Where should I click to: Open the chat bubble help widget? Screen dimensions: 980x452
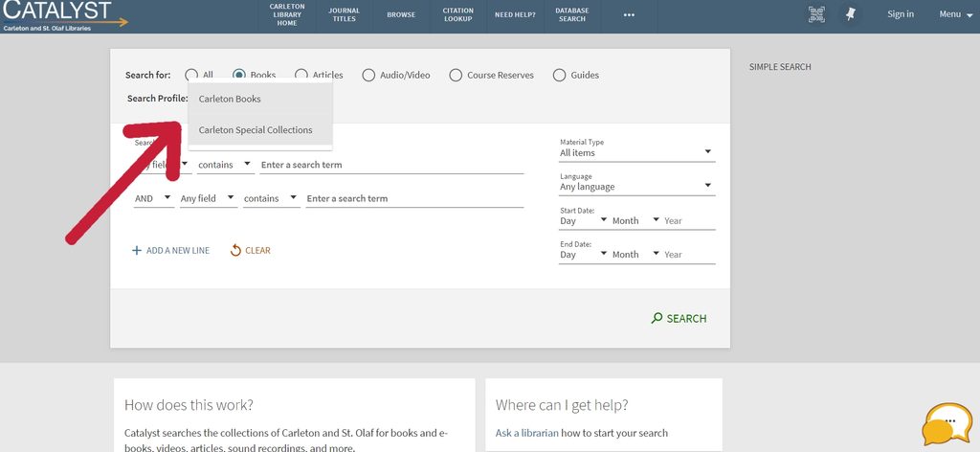point(947,424)
